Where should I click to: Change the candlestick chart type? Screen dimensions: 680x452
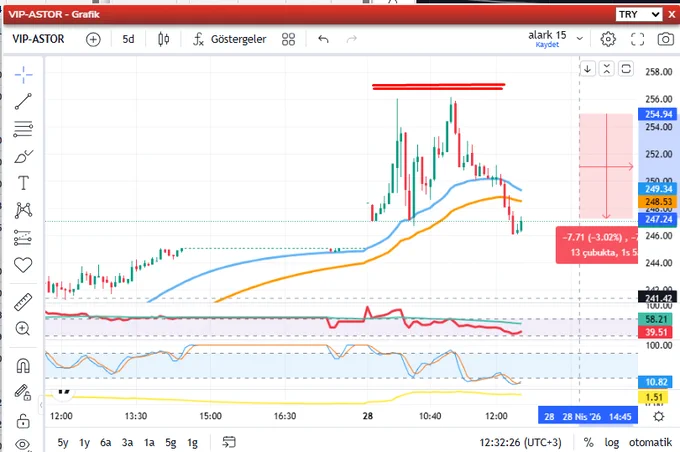click(x=163, y=39)
